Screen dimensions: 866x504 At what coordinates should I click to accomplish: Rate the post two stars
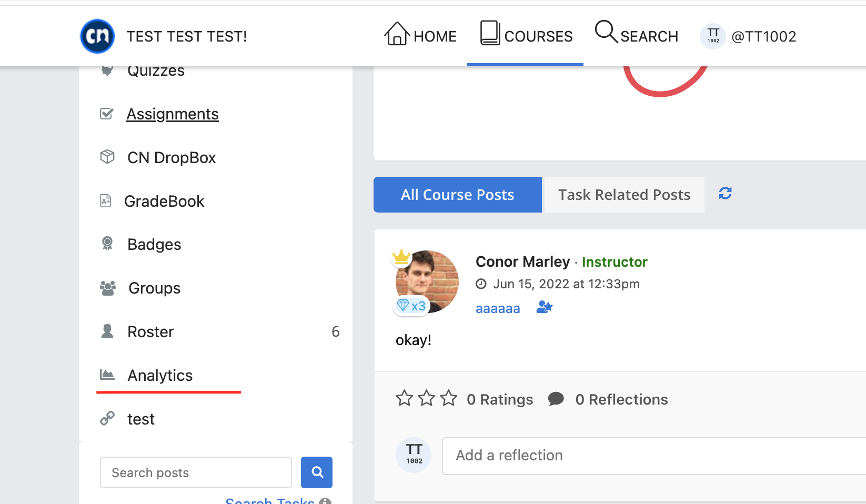pyautogui.click(x=426, y=398)
